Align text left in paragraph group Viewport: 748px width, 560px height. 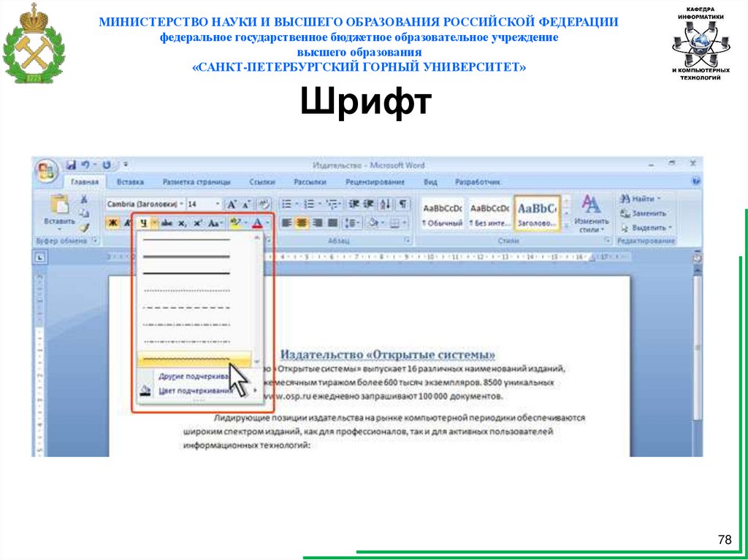(286, 223)
